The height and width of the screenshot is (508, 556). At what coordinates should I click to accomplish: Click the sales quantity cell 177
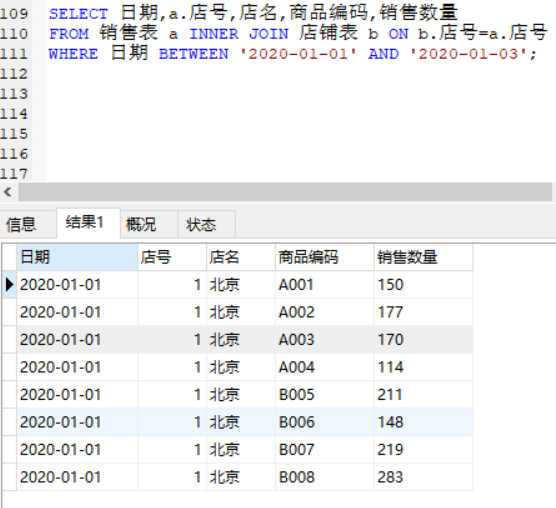(x=423, y=312)
